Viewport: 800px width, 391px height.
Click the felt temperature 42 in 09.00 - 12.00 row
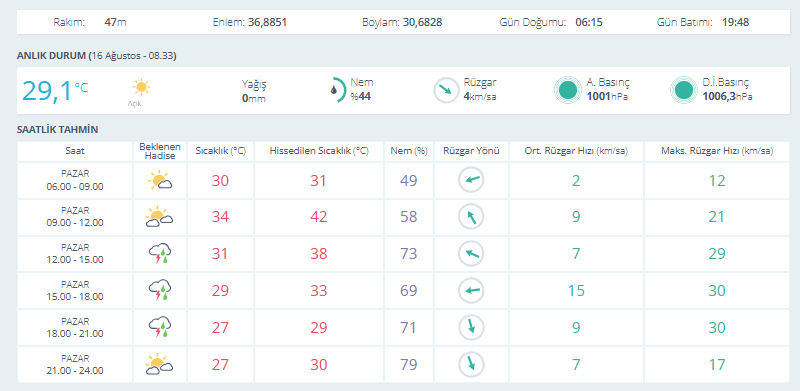319,217
